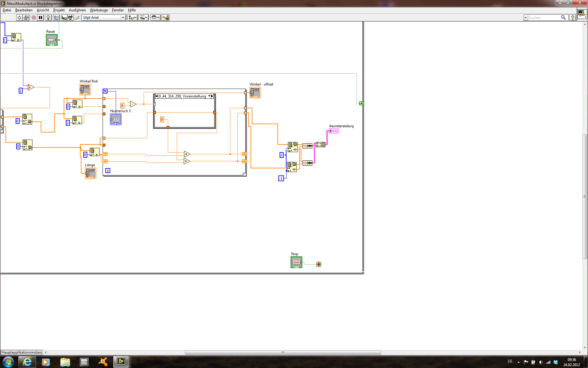Click the context help question mark
This screenshot has height=368, width=588.
coord(572,18)
